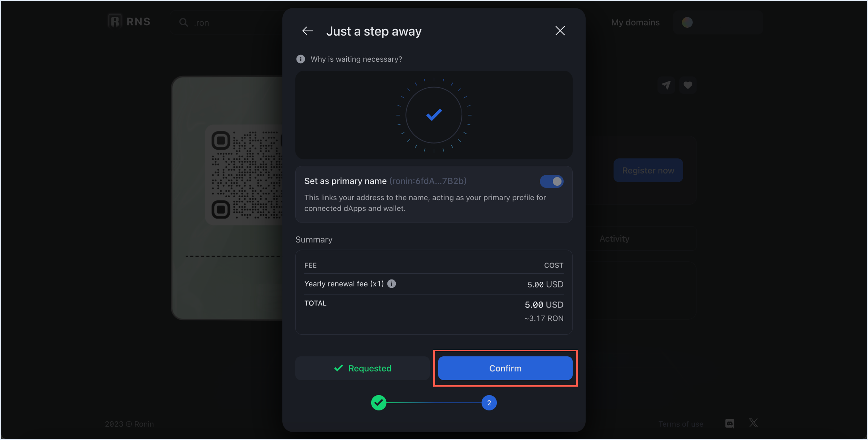Toggle the step 1 completed checkmark
868x440 pixels.
(378, 402)
